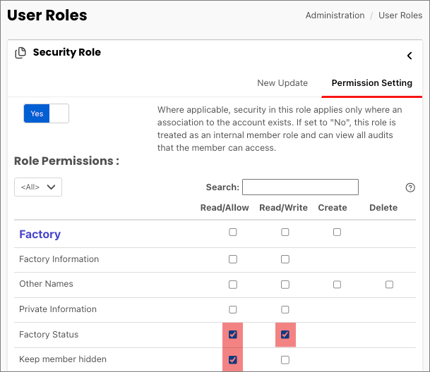Click the Search input field

[x=300, y=187]
